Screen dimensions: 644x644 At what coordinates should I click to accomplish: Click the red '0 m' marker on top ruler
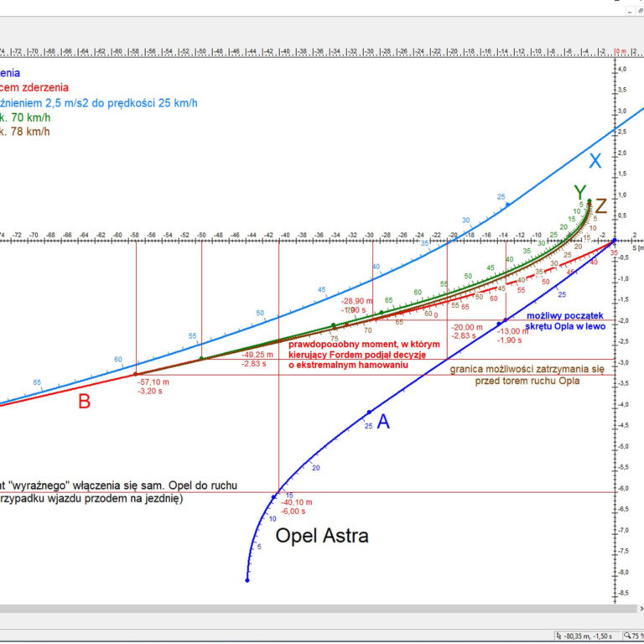(621, 51)
